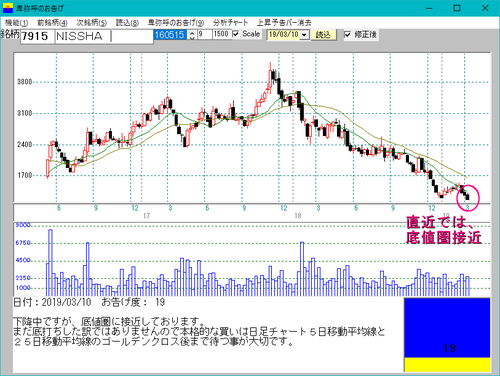Click the year label 17 on time axis

147,216
